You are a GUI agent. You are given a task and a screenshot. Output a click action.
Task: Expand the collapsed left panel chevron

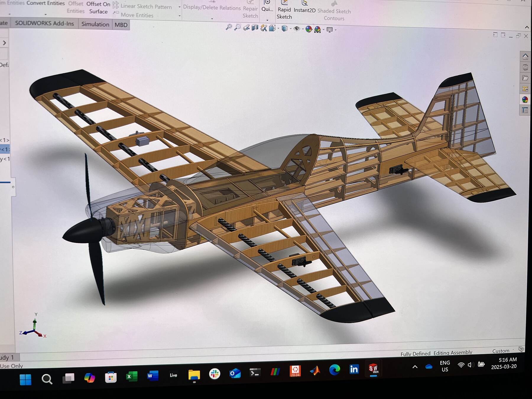4,43
